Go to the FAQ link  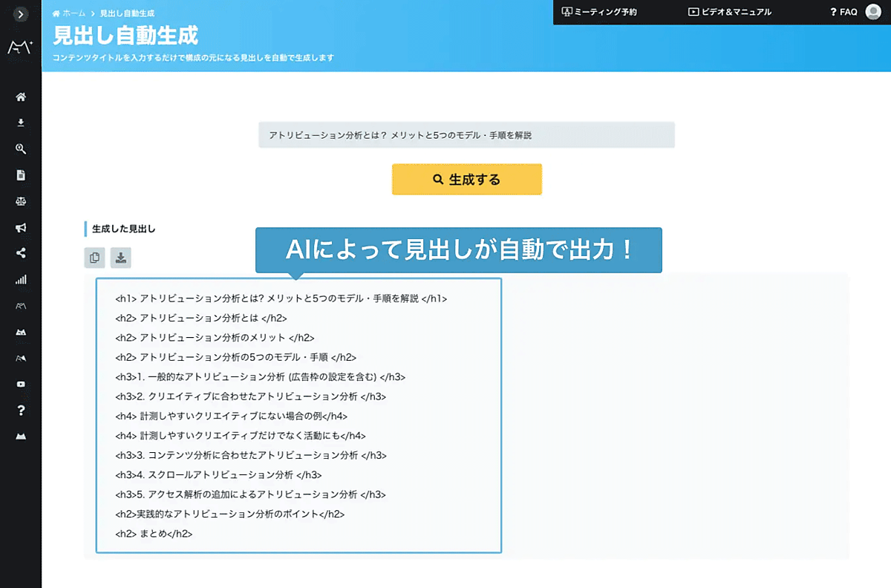[x=843, y=12]
